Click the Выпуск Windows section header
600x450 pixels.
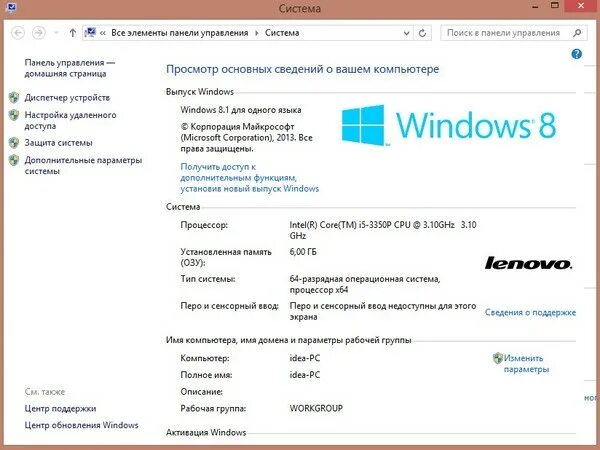pos(200,92)
